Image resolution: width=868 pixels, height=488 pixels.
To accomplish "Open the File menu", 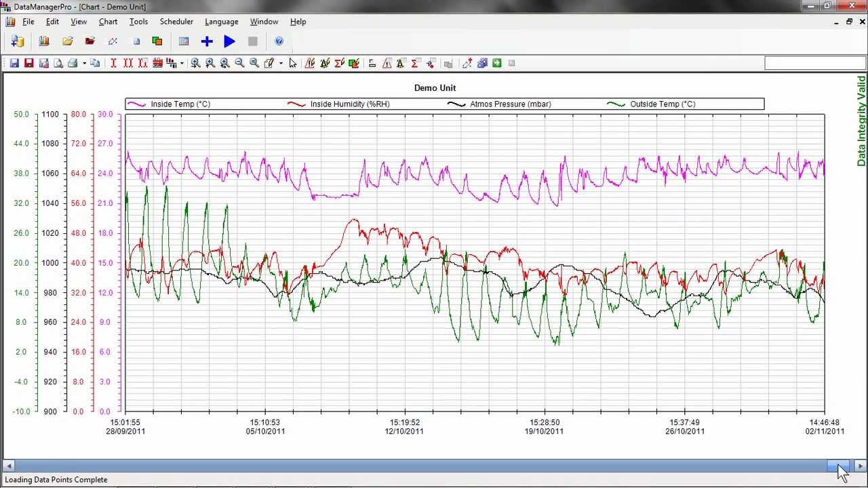I will pos(28,22).
